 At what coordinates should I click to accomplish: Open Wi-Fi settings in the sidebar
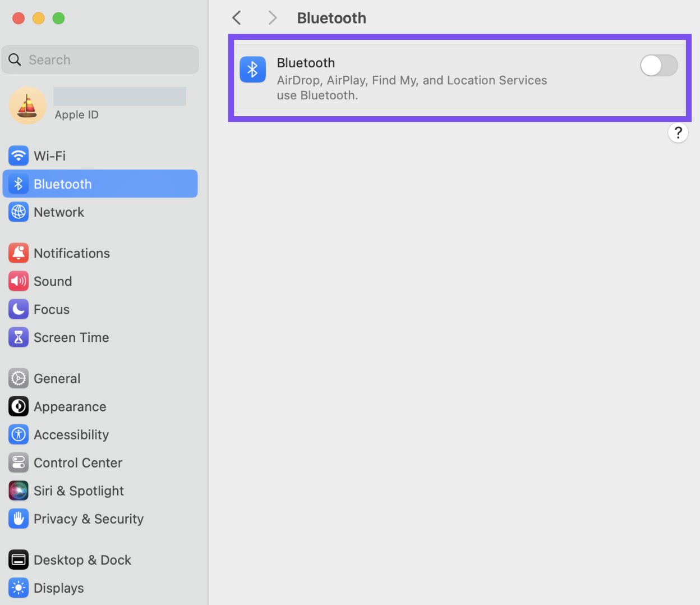(100, 156)
